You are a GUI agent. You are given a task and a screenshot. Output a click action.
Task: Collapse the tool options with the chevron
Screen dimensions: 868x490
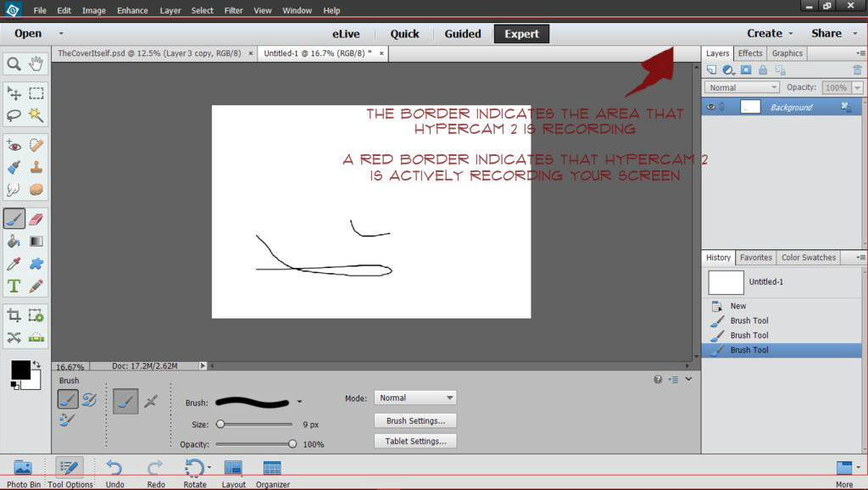688,379
